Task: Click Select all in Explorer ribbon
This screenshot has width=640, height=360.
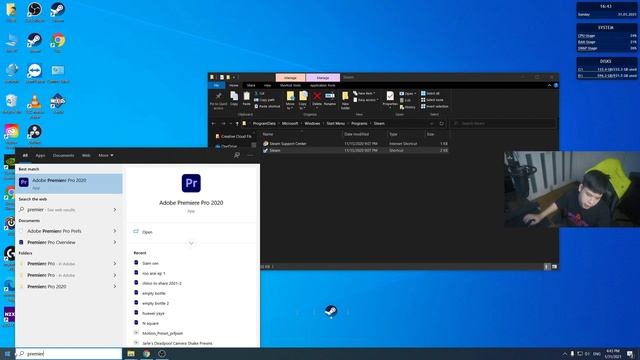Action: [x=430, y=93]
